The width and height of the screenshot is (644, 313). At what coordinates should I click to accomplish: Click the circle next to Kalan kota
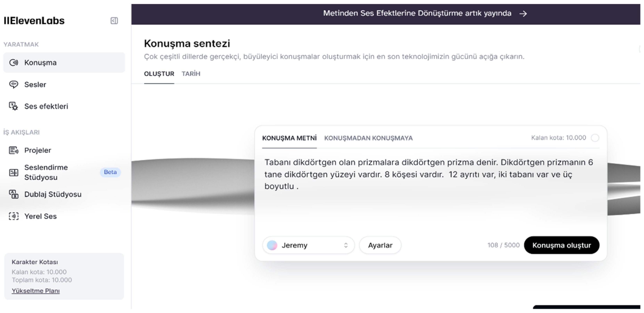pyautogui.click(x=595, y=138)
